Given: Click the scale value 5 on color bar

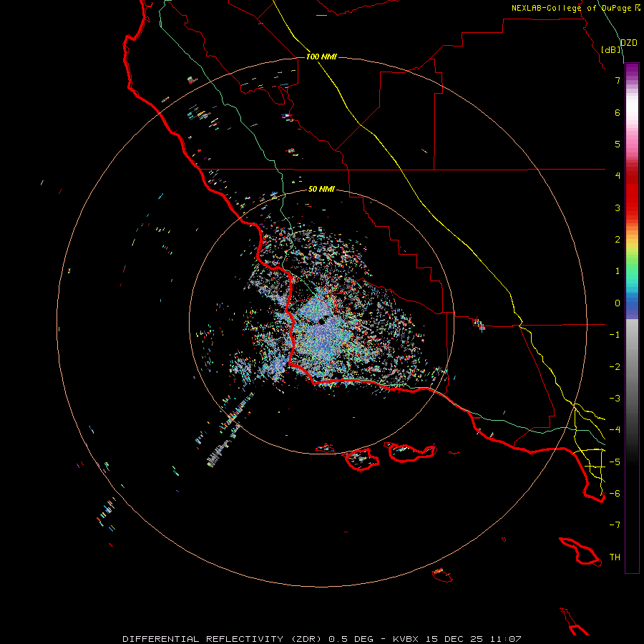Looking at the screenshot, I should click(x=618, y=144).
